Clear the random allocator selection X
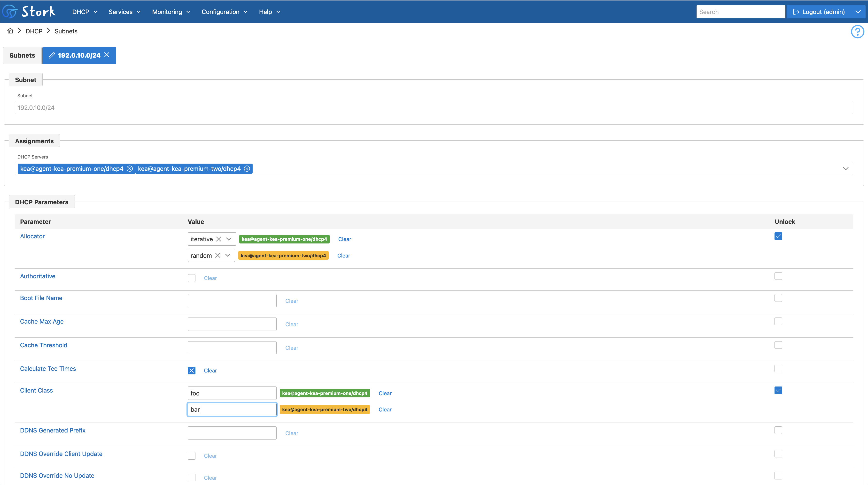The image size is (868, 485). pos(218,255)
